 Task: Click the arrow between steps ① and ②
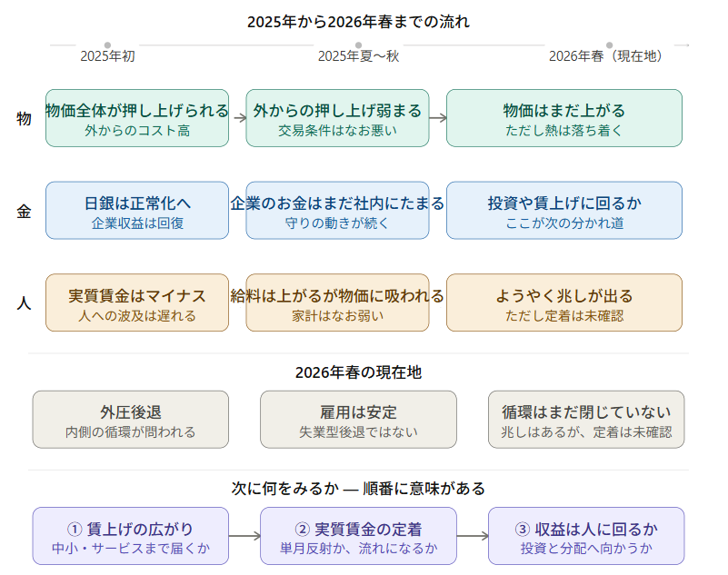click(244, 536)
